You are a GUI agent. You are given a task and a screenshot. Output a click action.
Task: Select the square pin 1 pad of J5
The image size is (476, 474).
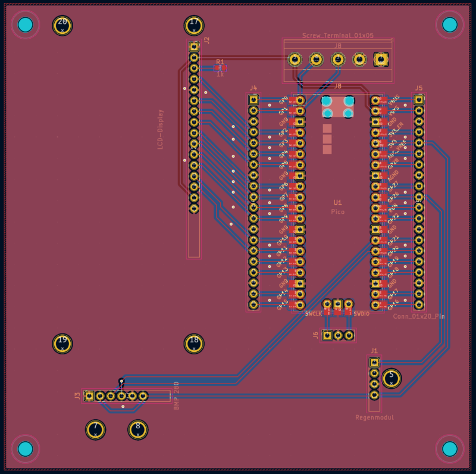[419, 99]
